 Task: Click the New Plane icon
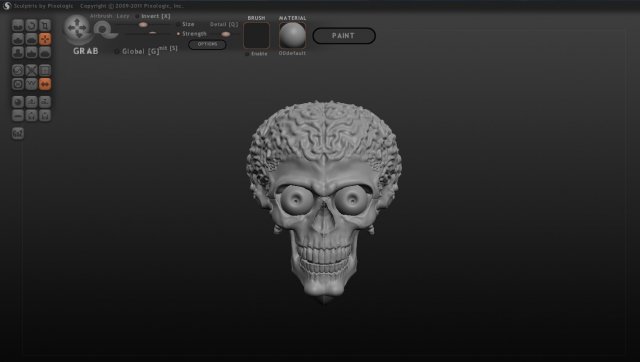[x=18, y=115]
